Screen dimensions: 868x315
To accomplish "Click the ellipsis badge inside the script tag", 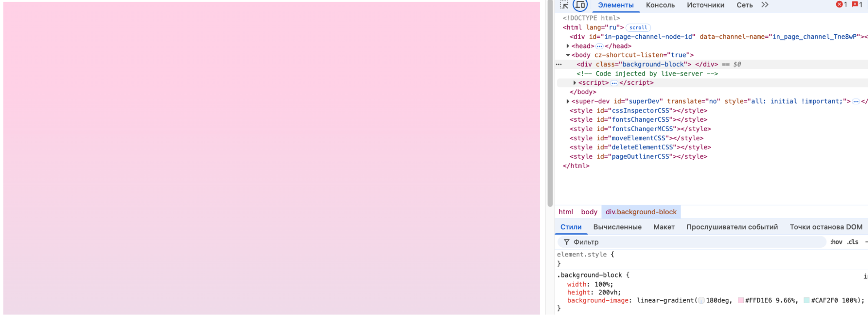I will tap(614, 83).
